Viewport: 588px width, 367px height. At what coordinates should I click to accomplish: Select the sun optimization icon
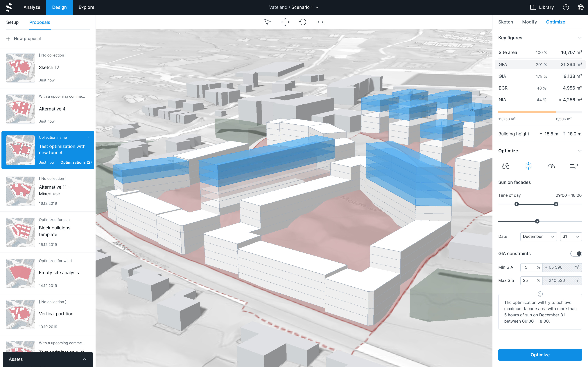[x=528, y=166]
